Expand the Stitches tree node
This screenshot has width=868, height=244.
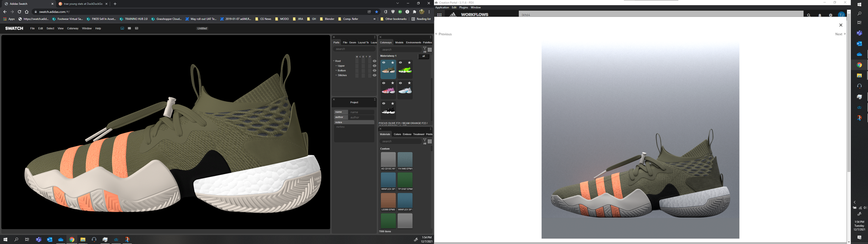(336, 75)
